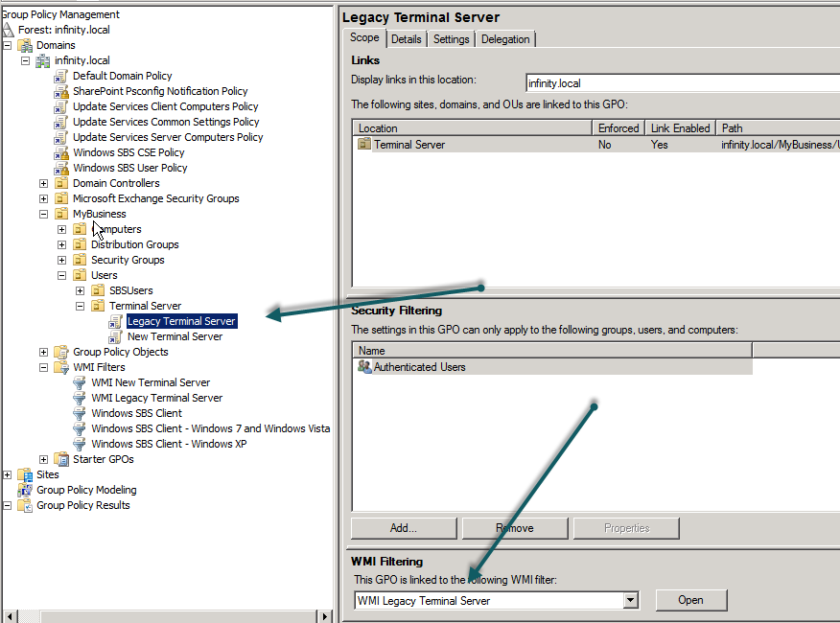Click the Group Policy Modeling icon

pyautogui.click(x=25, y=490)
